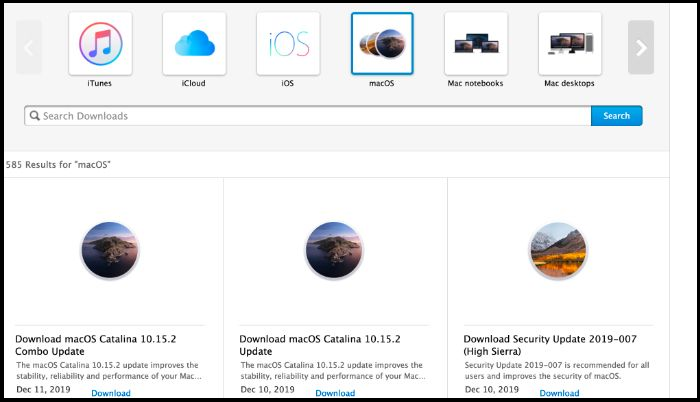Screen dimensions: 700x402
Task: Open Catalina thumbnail above the non-combo 10.15.2 Update
Action: [x=334, y=249]
